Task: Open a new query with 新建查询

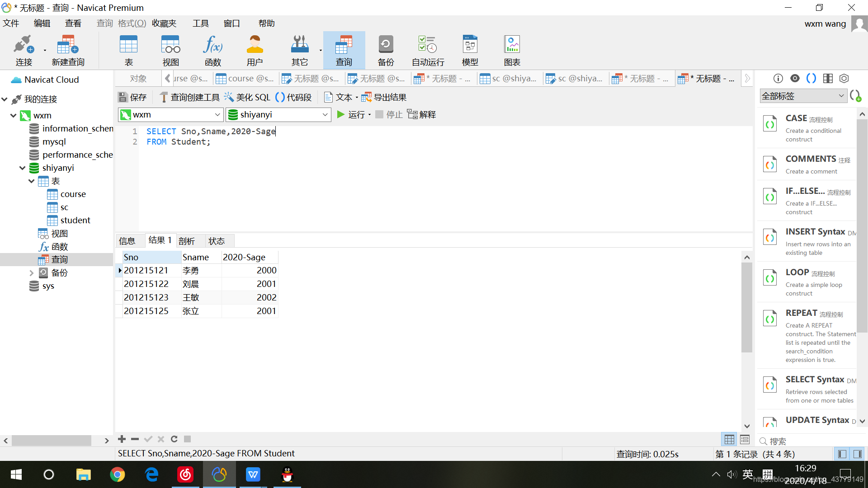Action: 67,50
